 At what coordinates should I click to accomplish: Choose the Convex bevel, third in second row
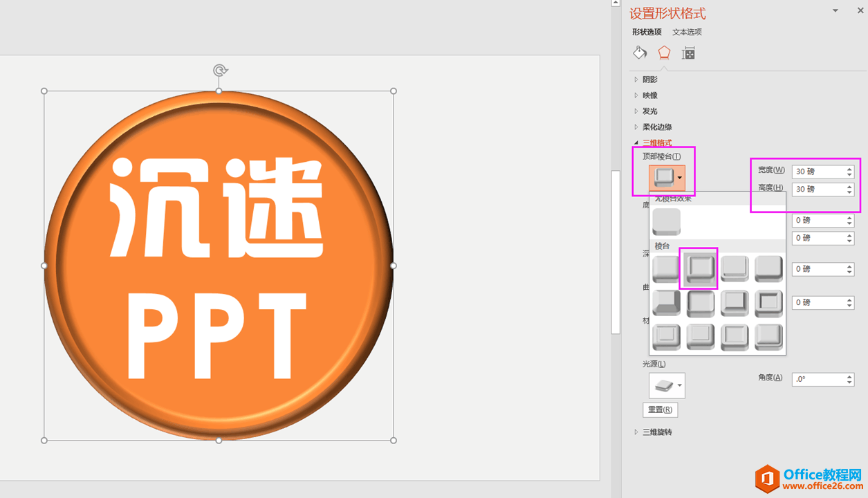click(x=735, y=303)
